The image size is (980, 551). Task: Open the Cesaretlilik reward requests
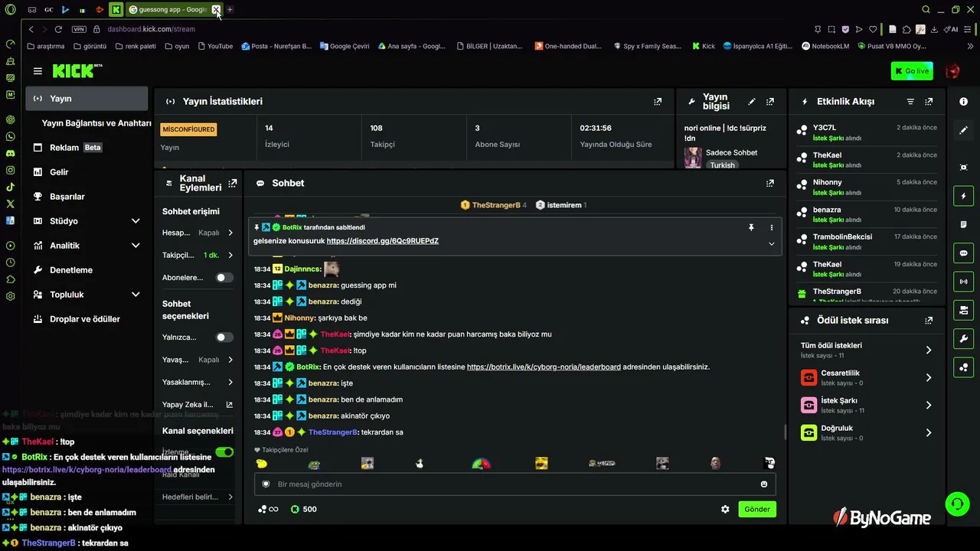pyautogui.click(x=866, y=377)
